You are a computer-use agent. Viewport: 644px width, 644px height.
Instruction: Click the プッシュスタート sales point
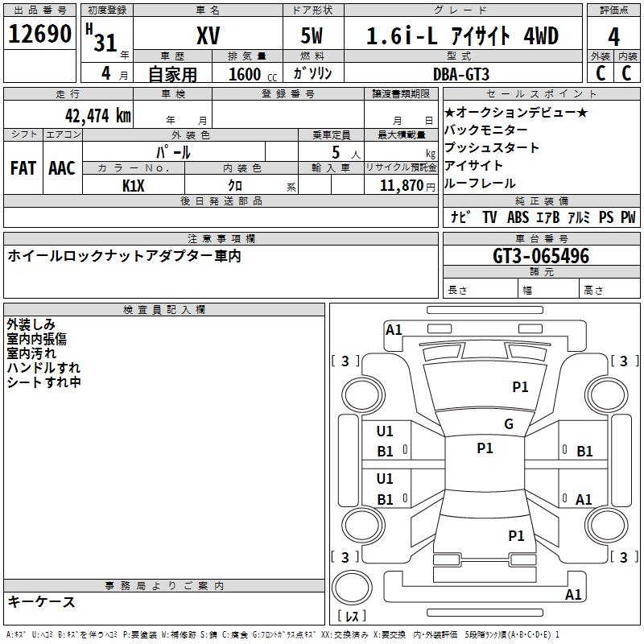[x=492, y=147]
